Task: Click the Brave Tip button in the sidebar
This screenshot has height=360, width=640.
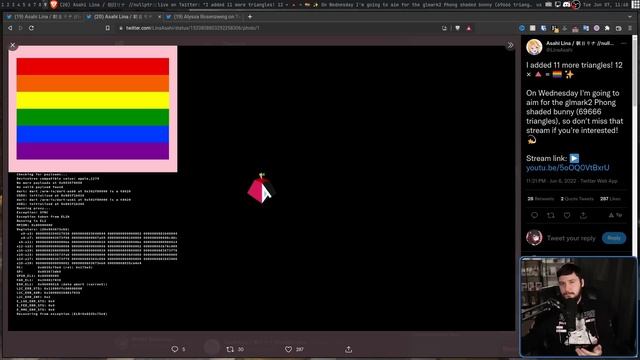Action: [x=615, y=215]
